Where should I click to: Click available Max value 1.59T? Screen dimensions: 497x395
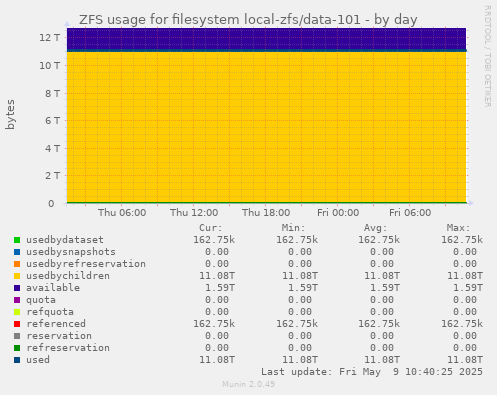point(468,288)
